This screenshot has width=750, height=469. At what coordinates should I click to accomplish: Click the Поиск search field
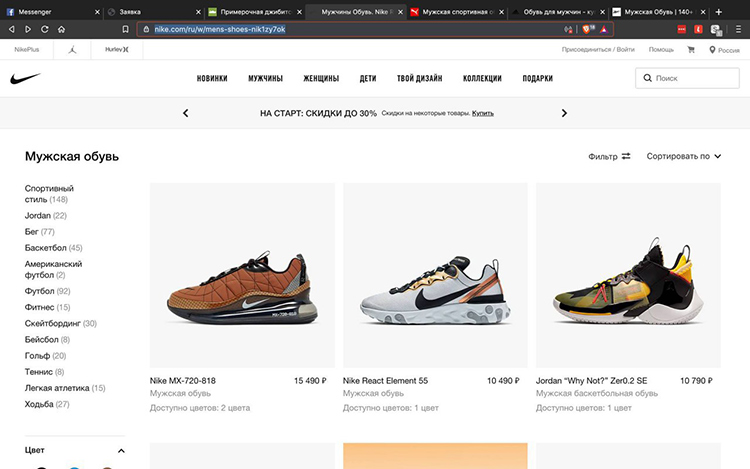687,78
